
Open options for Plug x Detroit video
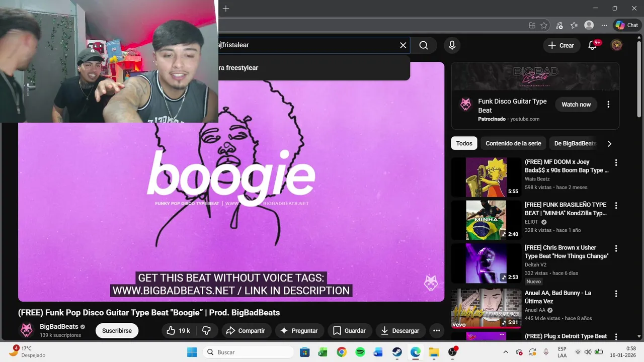click(x=616, y=336)
